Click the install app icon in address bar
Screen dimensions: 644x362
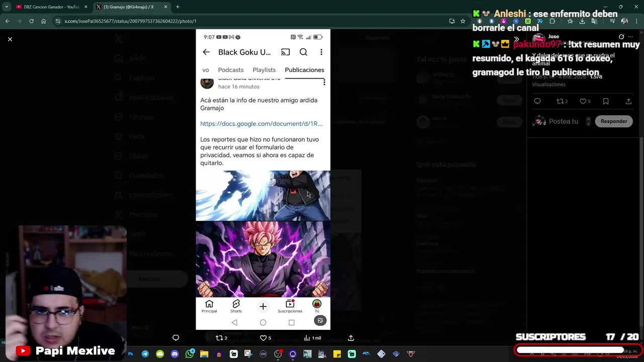452,21
